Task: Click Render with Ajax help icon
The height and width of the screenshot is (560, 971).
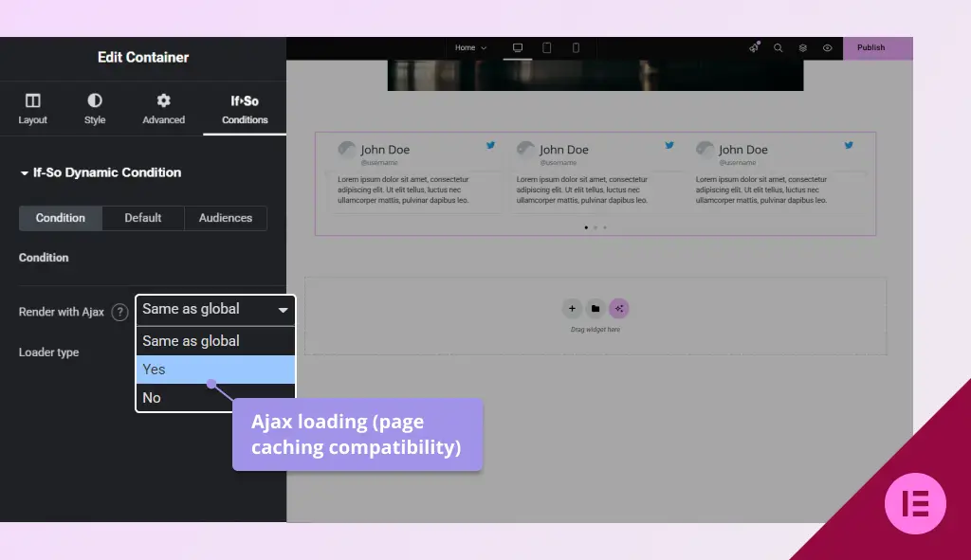Action: point(119,313)
